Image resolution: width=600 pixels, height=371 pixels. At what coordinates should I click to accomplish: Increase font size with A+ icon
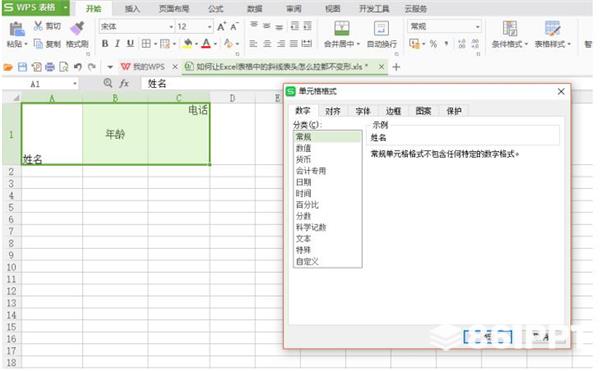221,26
